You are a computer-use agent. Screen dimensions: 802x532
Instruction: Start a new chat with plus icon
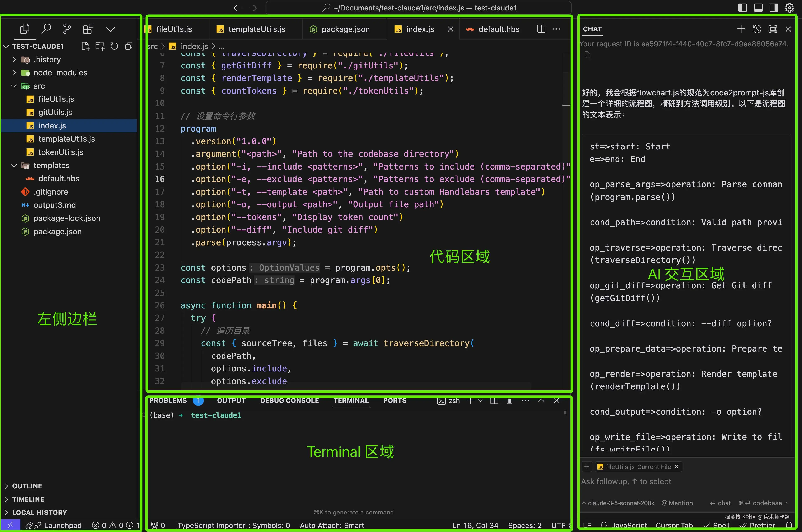pyautogui.click(x=741, y=29)
